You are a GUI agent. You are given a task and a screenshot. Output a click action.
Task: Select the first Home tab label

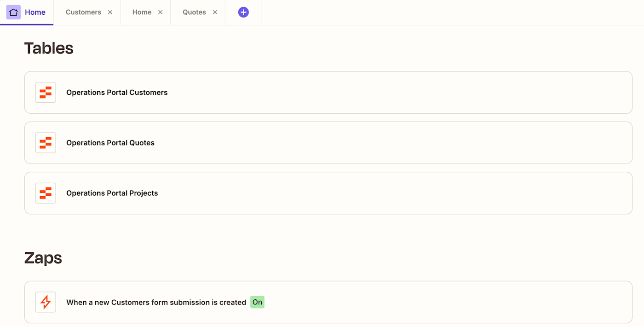(35, 12)
